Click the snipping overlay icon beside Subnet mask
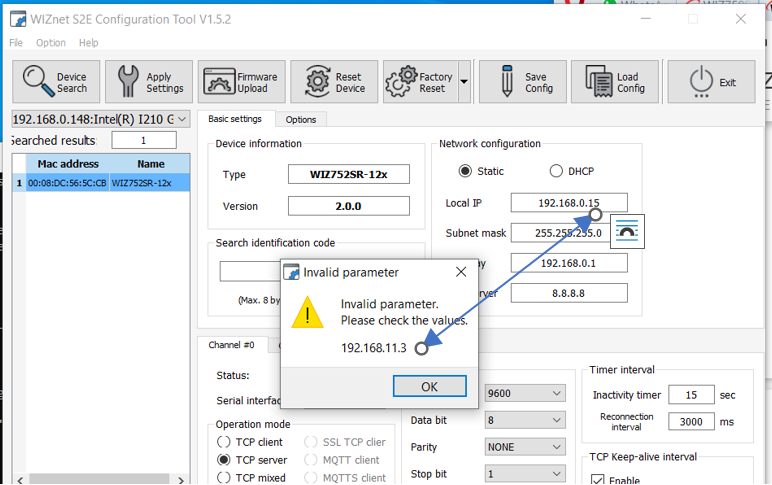772x485 pixels. point(627,231)
